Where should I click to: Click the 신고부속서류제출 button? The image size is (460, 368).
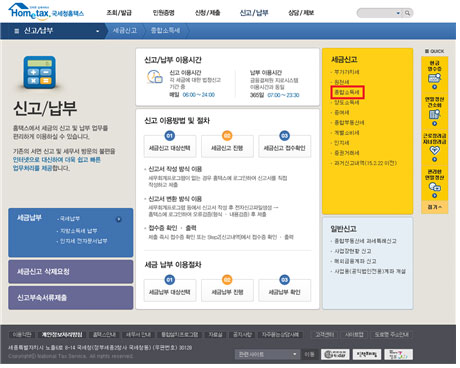click(x=71, y=298)
